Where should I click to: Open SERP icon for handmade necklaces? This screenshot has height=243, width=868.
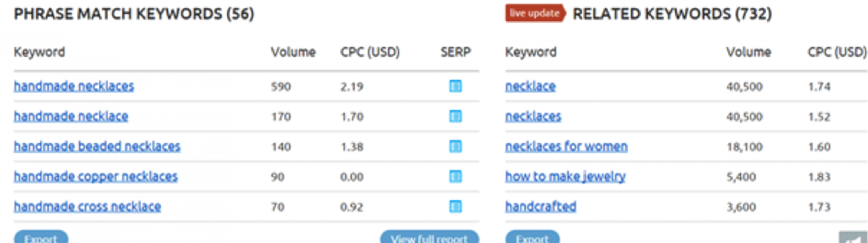[455, 86]
